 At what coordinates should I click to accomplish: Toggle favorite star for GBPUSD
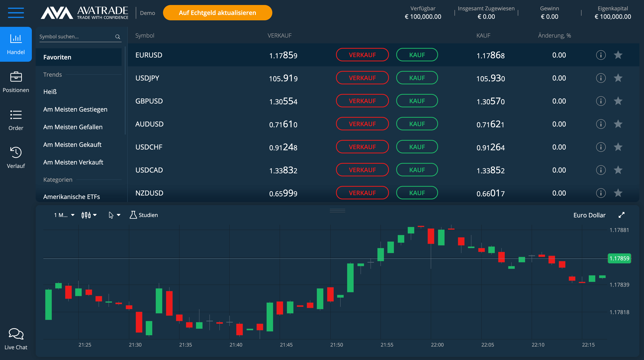coord(618,101)
